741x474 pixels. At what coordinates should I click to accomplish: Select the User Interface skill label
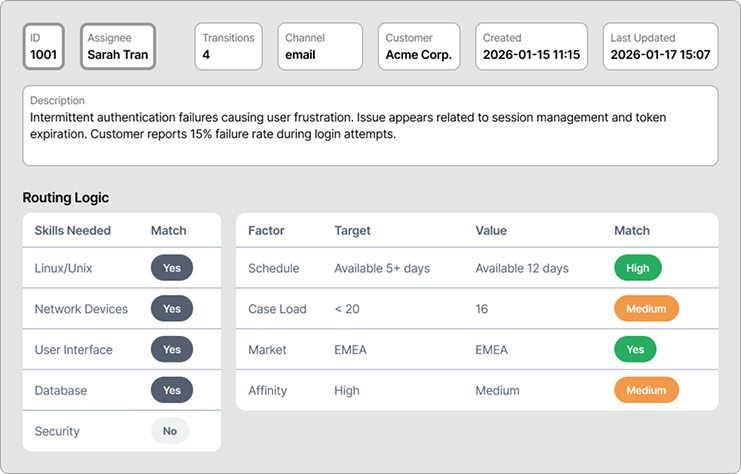[74, 350]
